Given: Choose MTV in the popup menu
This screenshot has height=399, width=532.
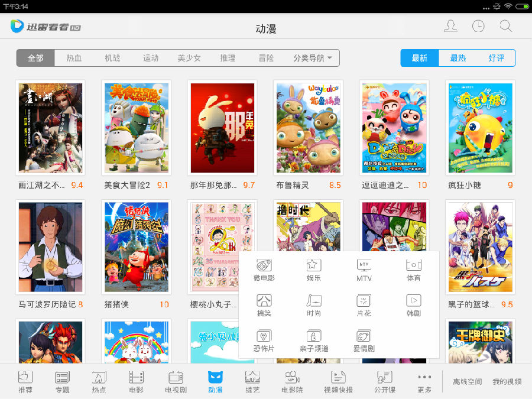Looking at the screenshot, I should pos(364,270).
